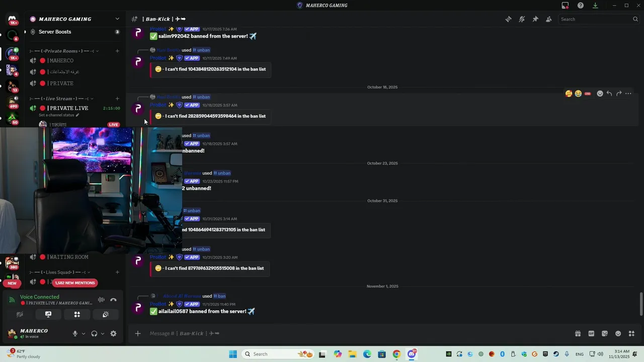Screen dimensions: 644x362
Task: Show the member list icon
Action: (x=548, y=19)
